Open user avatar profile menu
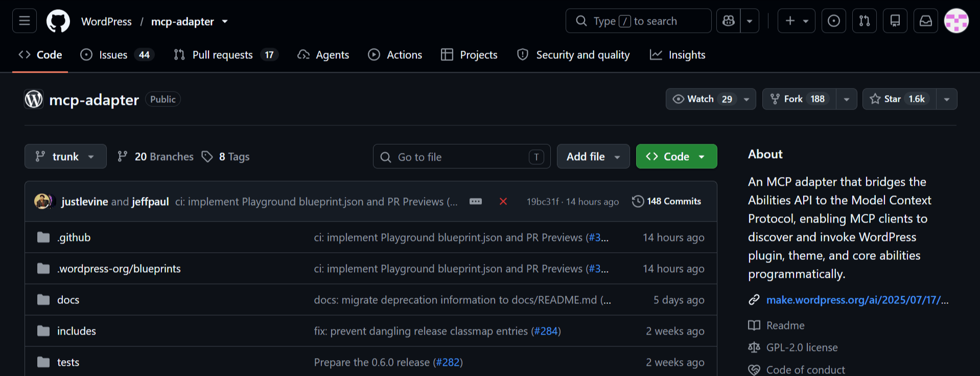Viewport: 980px width, 376px height. (x=956, y=21)
